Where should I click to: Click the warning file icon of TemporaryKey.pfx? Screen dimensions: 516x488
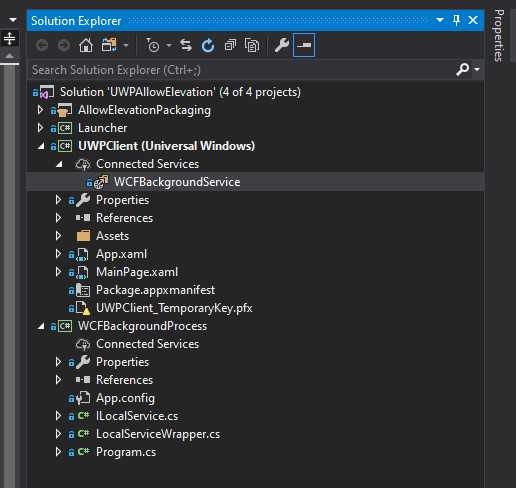[83, 308]
